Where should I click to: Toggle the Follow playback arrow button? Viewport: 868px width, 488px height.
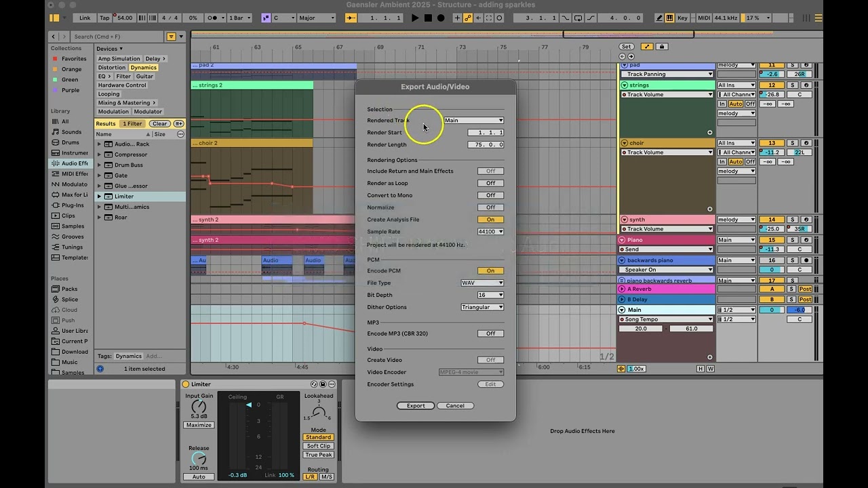click(351, 18)
